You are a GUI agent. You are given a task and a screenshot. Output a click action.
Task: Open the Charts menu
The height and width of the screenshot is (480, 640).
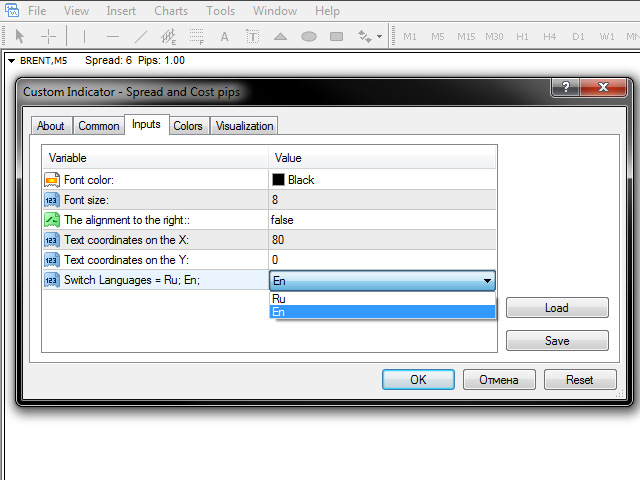pos(171,11)
